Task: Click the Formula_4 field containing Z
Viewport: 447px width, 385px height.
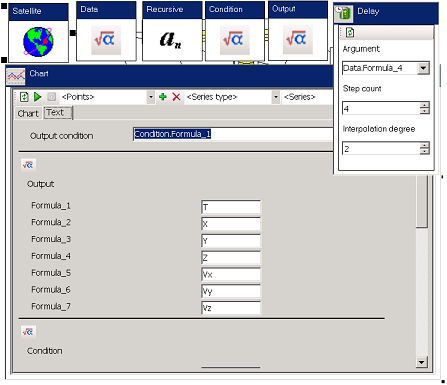Action: click(231, 258)
